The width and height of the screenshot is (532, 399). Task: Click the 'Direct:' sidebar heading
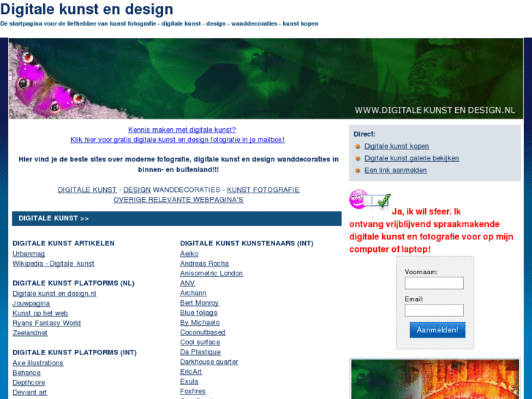364,134
